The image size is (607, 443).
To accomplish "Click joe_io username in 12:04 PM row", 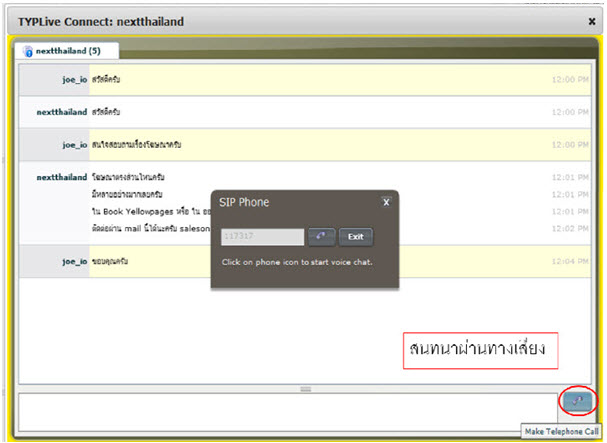I will (x=75, y=262).
